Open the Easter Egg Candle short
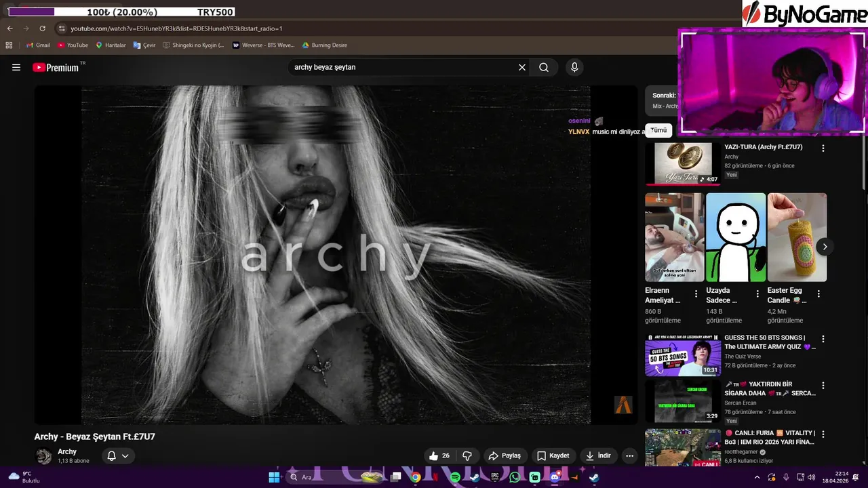 point(797,237)
